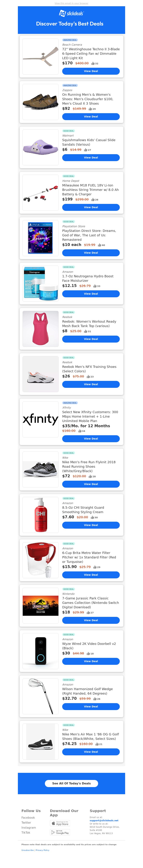Screen dimensions: 143x868
Task: View Deal for Milwaukee string trimmer
Action: point(91,207)
